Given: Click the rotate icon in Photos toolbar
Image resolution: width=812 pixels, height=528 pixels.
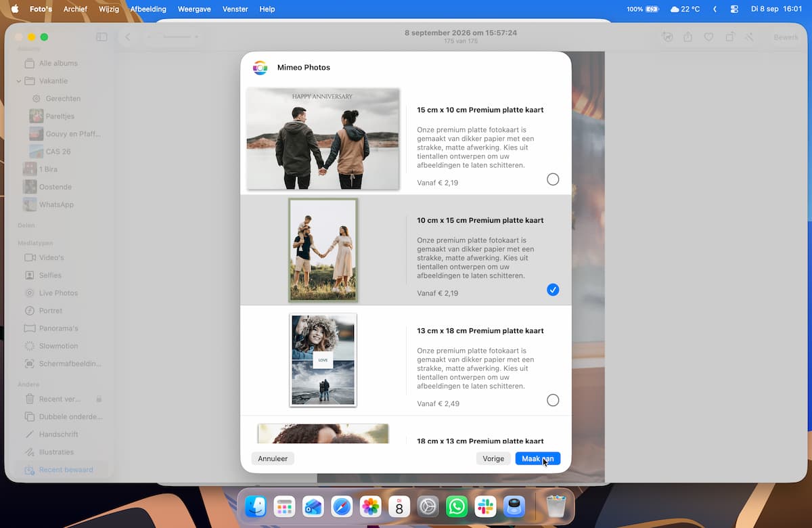Looking at the screenshot, I should 729,37.
